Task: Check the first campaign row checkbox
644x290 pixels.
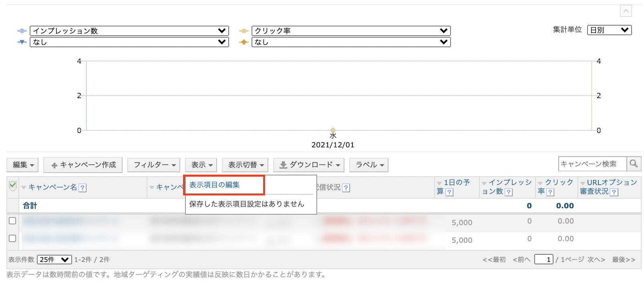Action: point(12,221)
